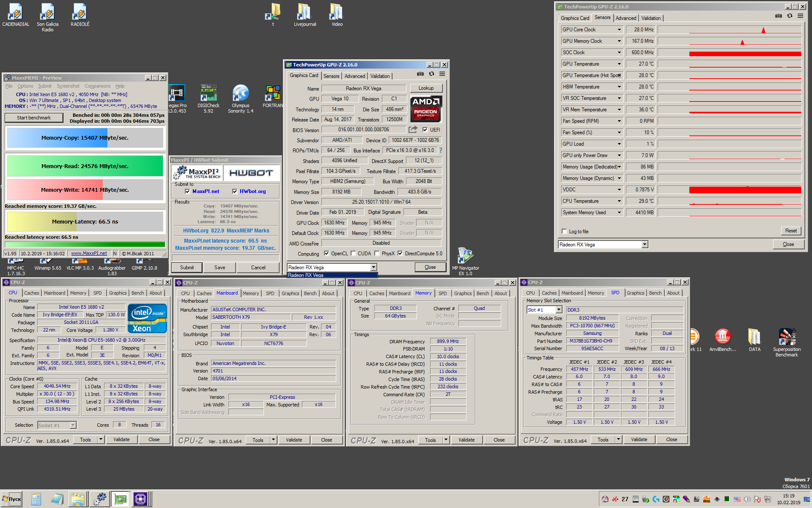Click the Bus Interface question mark icon
Image resolution: width=812 pixels, height=508 pixels.
[440, 150]
